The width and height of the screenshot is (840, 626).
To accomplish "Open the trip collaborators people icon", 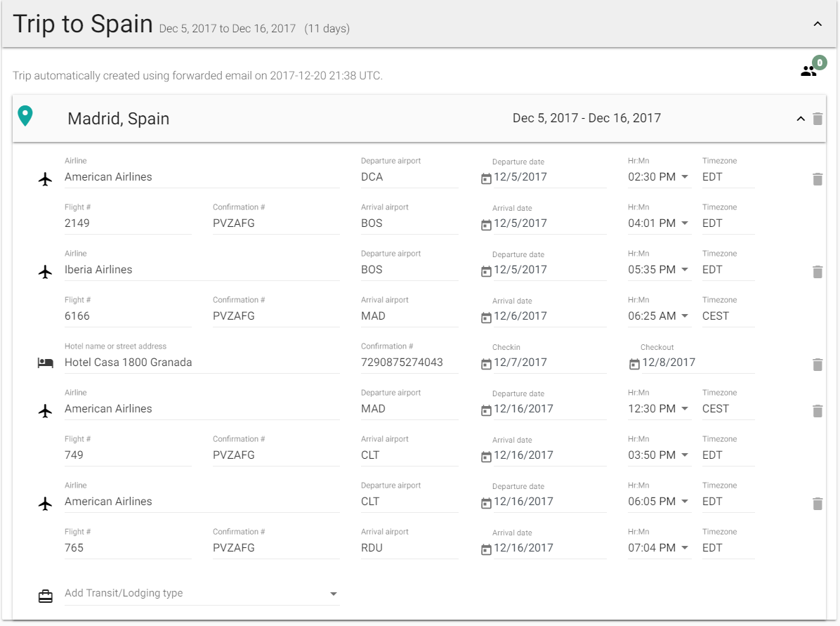I will tap(808, 71).
